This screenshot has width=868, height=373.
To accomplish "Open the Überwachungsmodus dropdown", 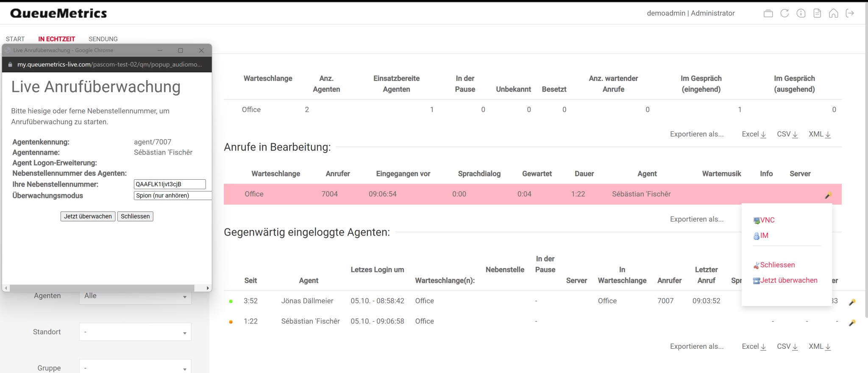I will (172, 195).
